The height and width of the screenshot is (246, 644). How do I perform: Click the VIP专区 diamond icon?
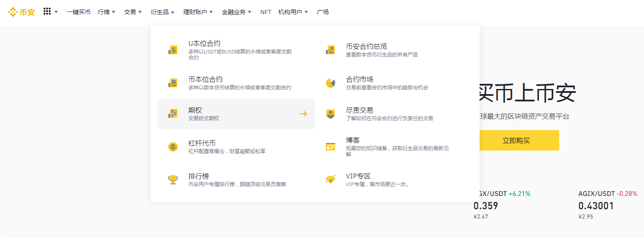[331, 180]
